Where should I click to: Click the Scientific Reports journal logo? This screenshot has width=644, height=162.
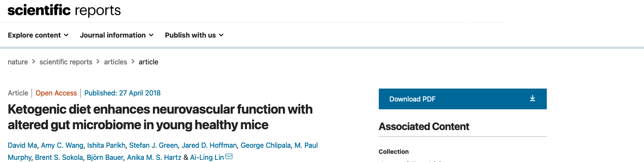click(64, 10)
